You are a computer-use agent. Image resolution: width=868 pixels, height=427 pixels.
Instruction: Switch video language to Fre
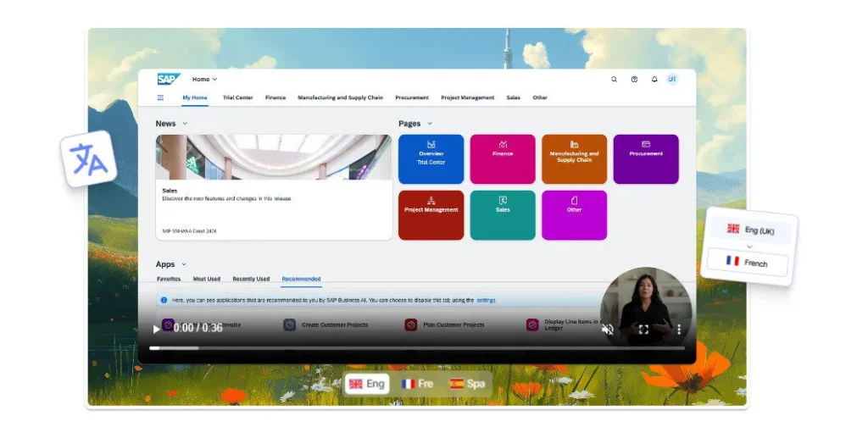coord(417,384)
